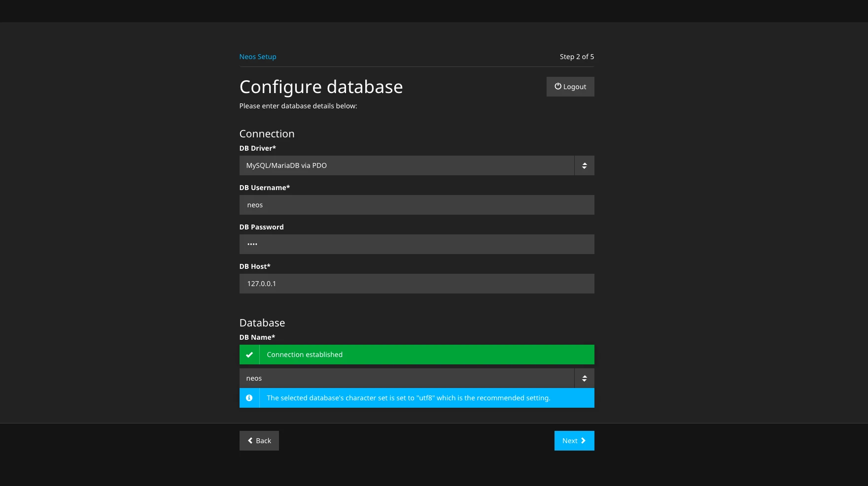Open the DB Driver dropdown
868x486 pixels.
pos(417,165)
